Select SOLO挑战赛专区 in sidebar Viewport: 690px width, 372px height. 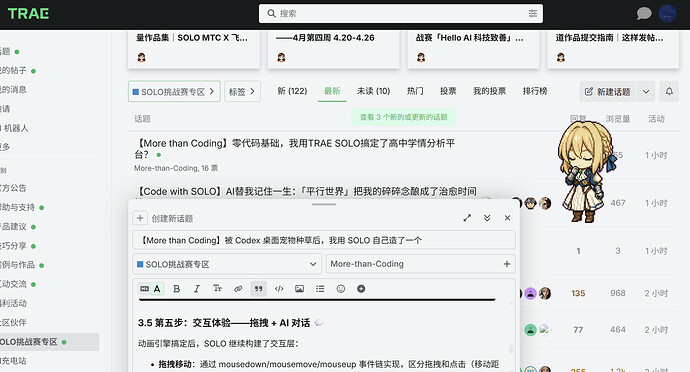(x=48, y=342)
